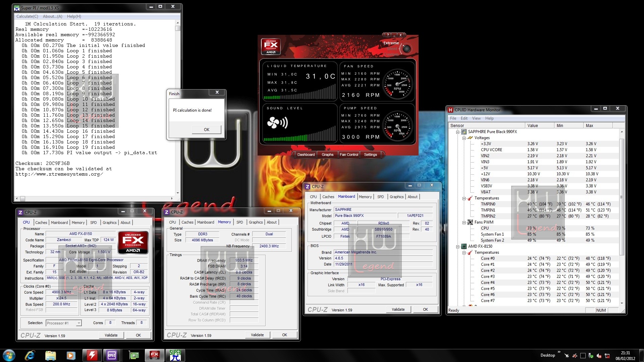Click the muted speaker tray icon
The image size is (644, 362).
point(599,356)
